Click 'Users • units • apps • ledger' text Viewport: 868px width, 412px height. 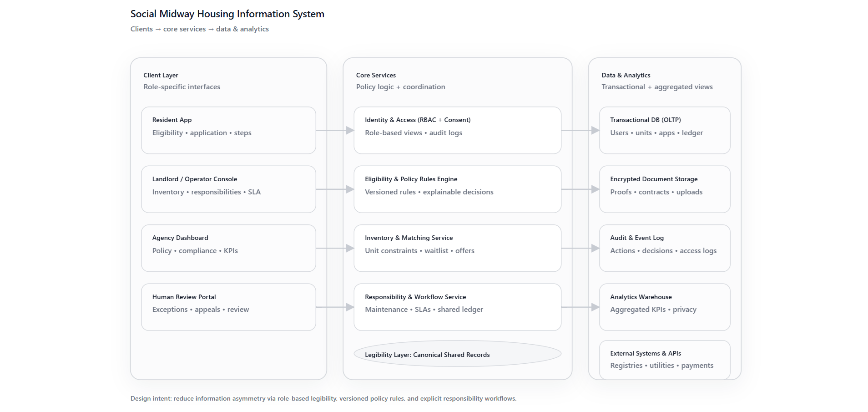(x=656, y=133)
